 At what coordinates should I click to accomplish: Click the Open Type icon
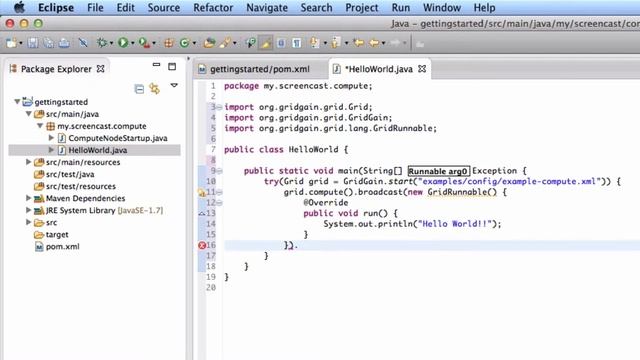pyautogui.click(x=209, y=43)
